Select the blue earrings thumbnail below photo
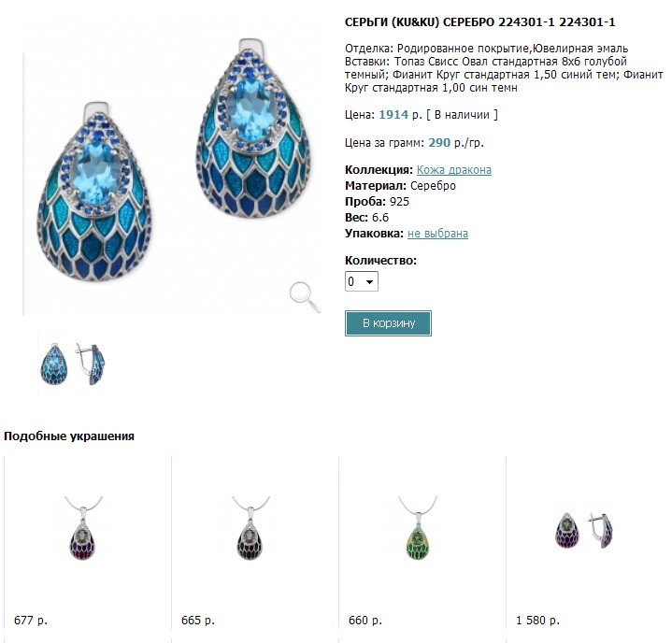The height and width of the screenshot is (643, 672). click(72, 364)
